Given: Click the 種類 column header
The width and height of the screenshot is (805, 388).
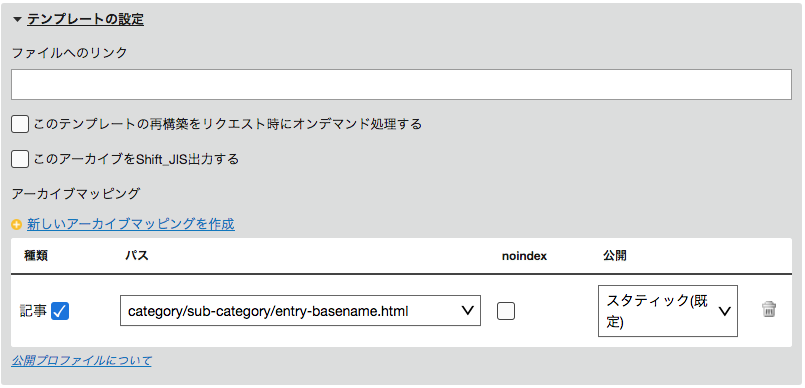Looking at the screenshot, I should (x=36, y=256).
